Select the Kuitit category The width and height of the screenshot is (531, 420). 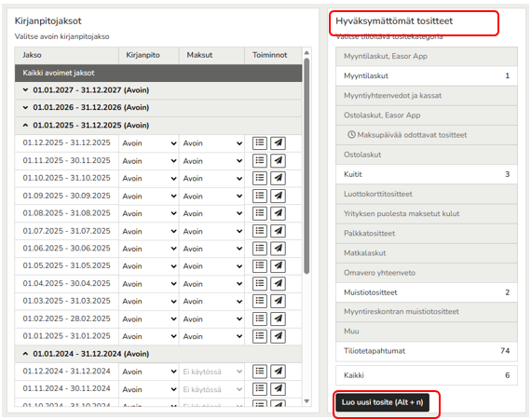pos(427,174)
